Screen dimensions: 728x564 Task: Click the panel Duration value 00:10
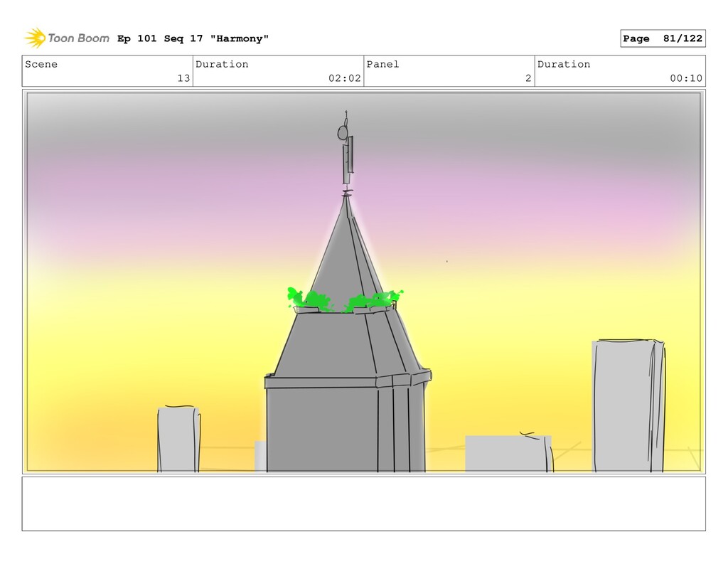685,78
